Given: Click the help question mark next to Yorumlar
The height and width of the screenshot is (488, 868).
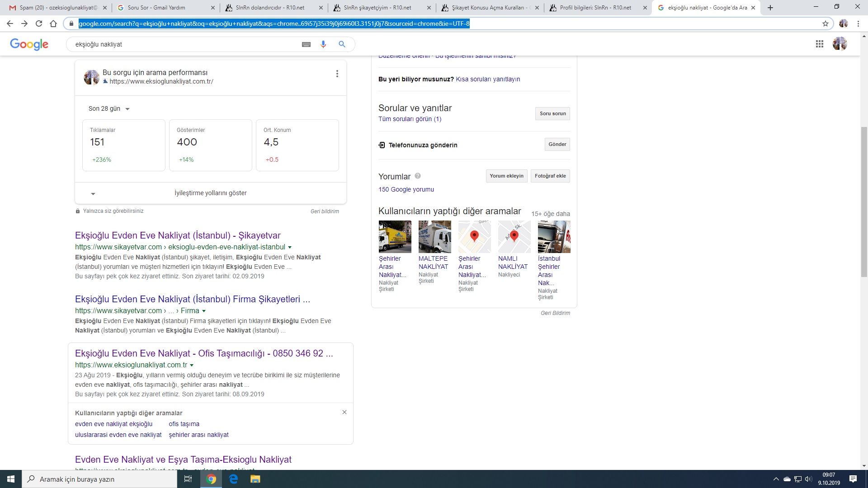Looking at the screenshot, I should point(418,176).
